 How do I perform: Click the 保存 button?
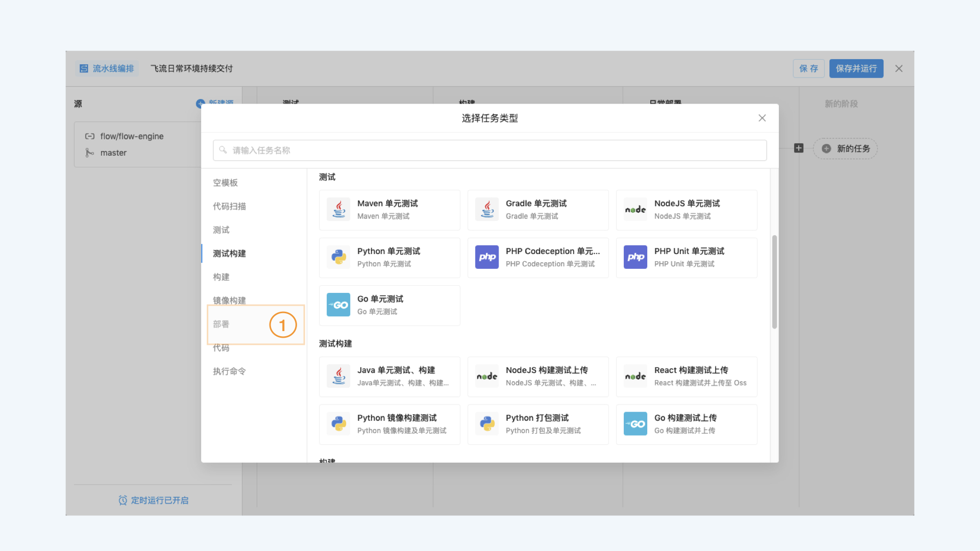(808, 68)
